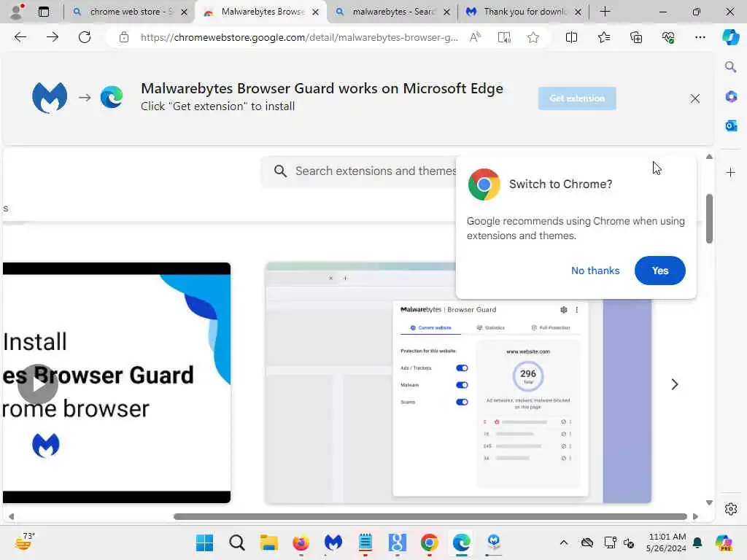Open the Copilot sidebar
The image size is (747, 560).
tap(731, 37)
